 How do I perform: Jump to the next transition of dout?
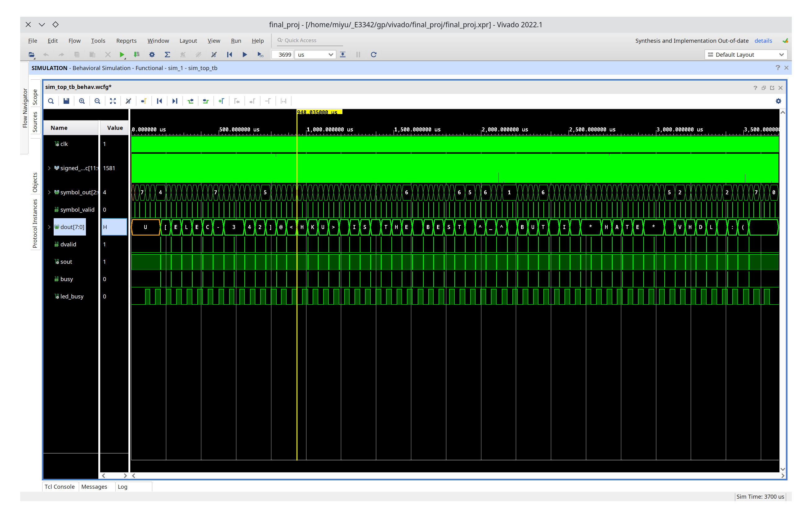[175, 101]
